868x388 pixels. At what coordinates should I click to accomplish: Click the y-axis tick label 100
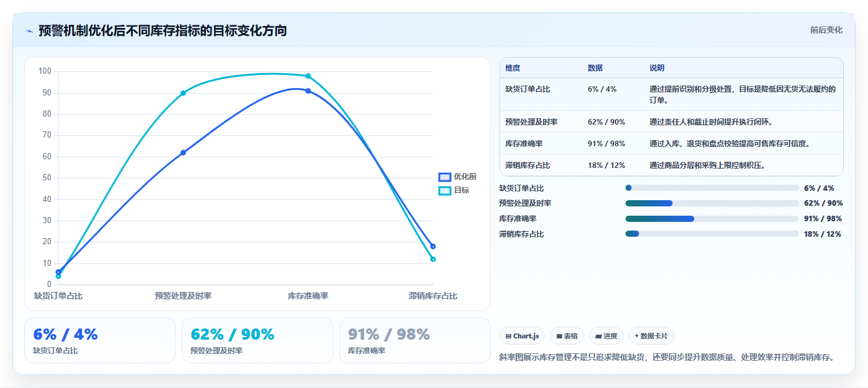point(45,71)
